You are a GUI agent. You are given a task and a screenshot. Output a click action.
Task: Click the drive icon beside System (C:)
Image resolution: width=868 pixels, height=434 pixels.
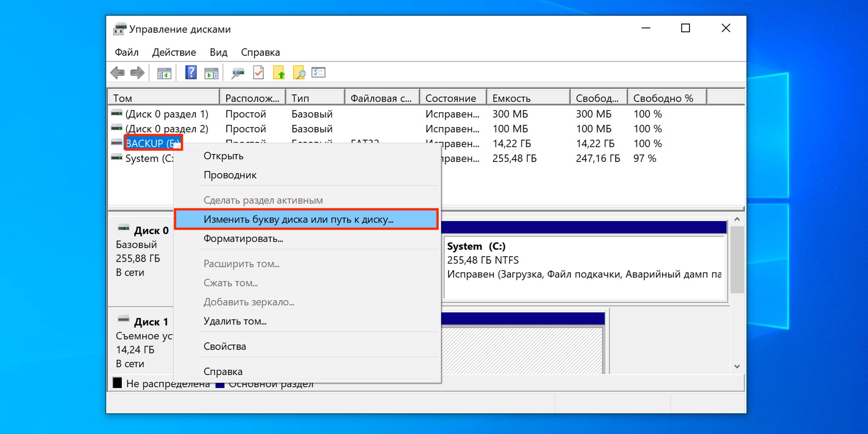[x=117, y=158]
